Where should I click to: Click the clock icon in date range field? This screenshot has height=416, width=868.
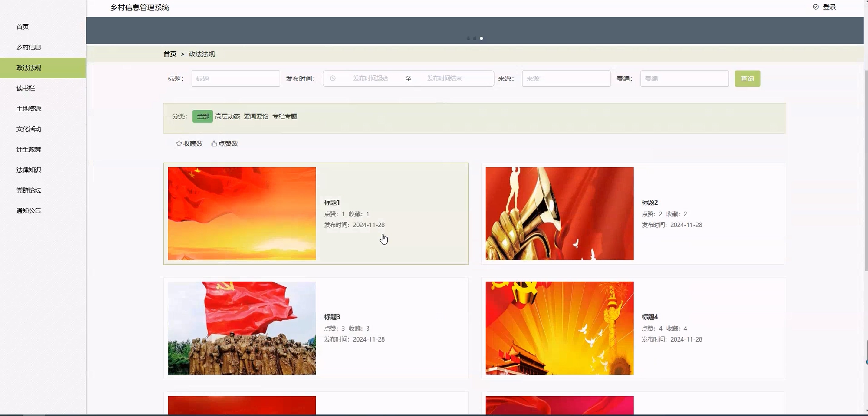[x=333, y=78]
